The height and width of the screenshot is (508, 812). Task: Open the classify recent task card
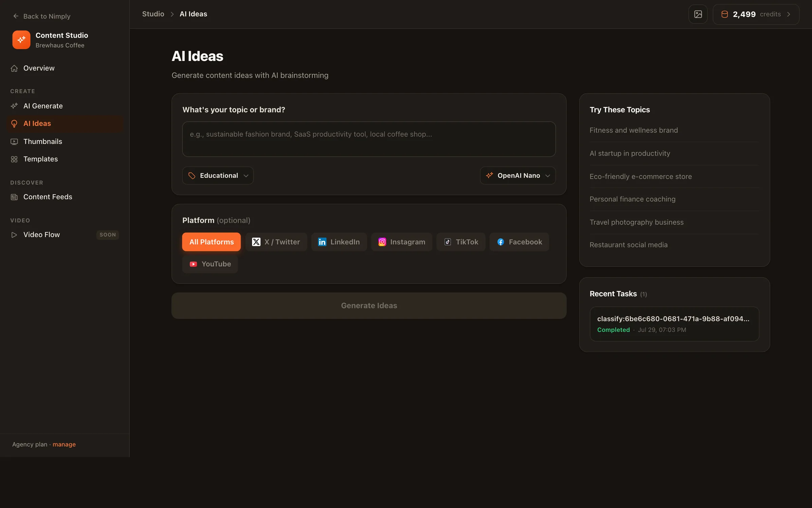click(x=674, y=324)
